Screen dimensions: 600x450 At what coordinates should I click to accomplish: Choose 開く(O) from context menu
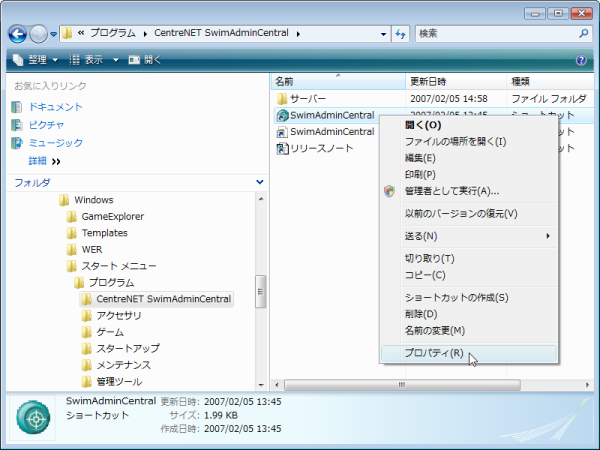468,125
